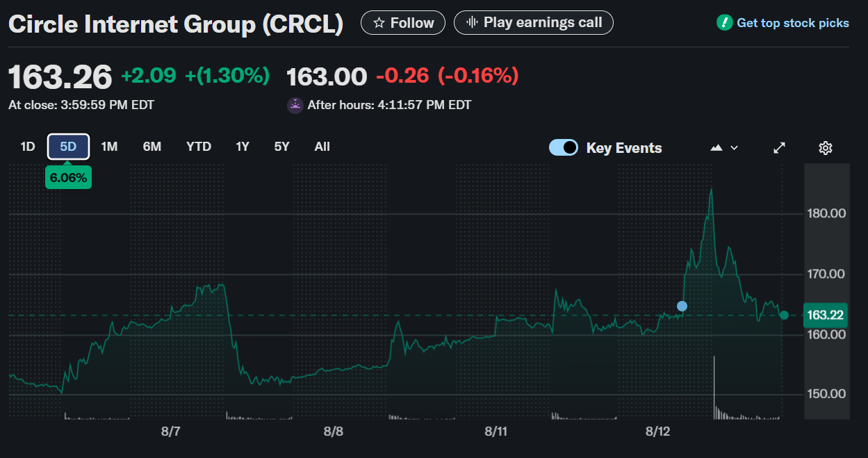The height and width of the screenshot is (458, 868).
Task: Click the after-hours moon icon
Action: pyautogui.click(x=295, y=106)
